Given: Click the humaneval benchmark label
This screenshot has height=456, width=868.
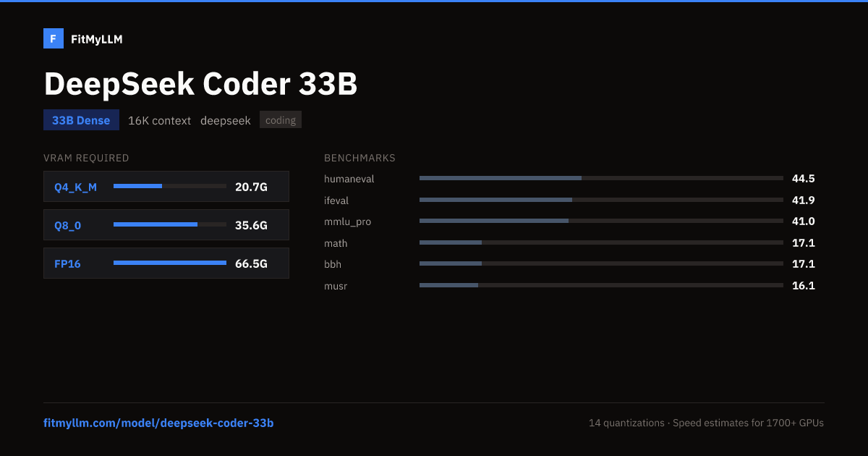Looking at the screenshot, I should 349,179.
